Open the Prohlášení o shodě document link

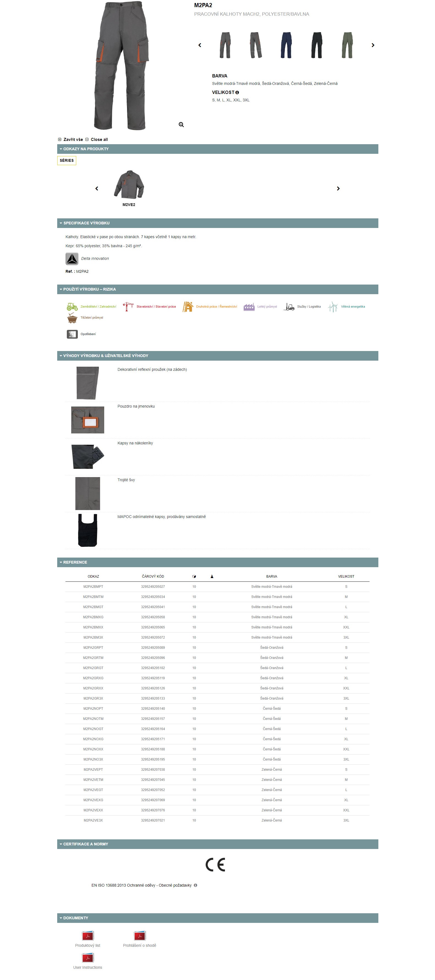[139, 945]
